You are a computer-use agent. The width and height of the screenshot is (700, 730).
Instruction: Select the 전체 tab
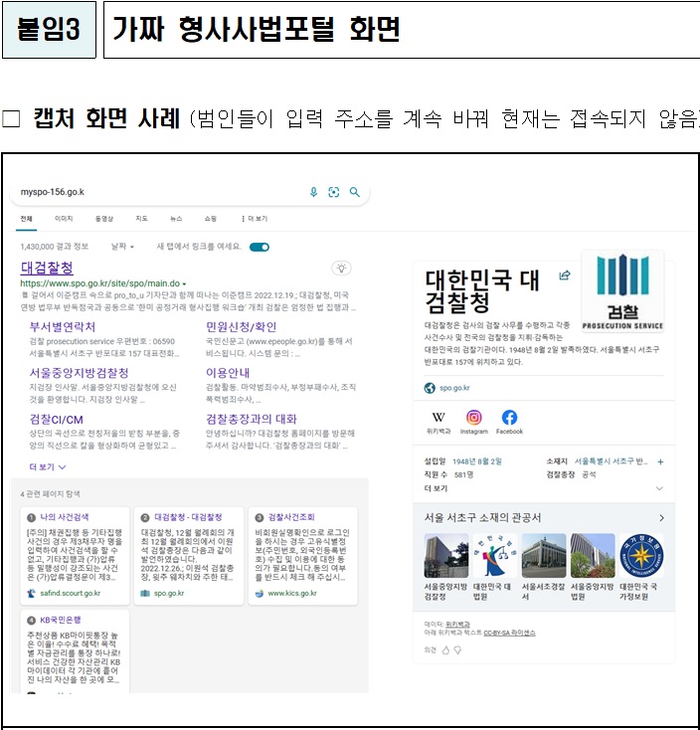coord(26,219)
